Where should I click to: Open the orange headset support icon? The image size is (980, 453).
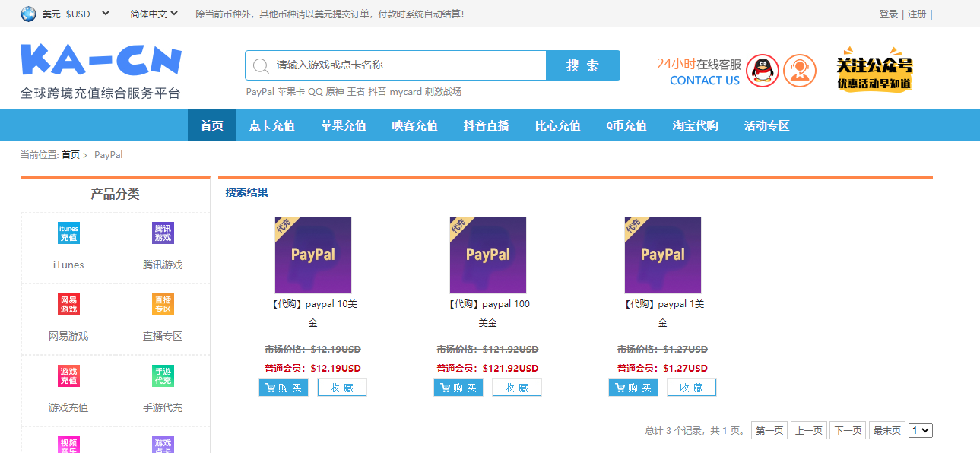point(799,71)
